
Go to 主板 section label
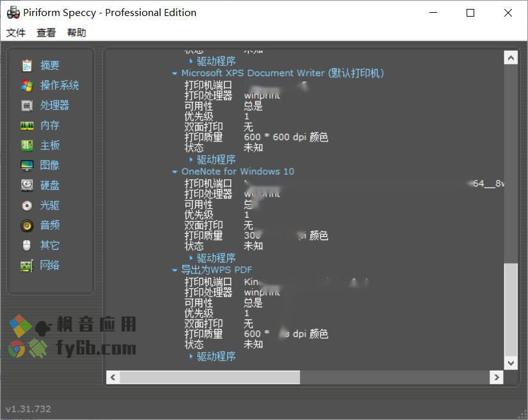(50, 145)
